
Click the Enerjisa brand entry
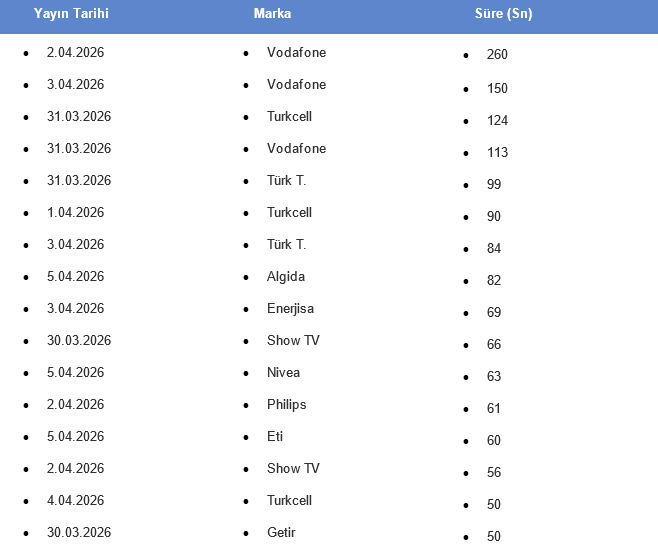point(290,308)
